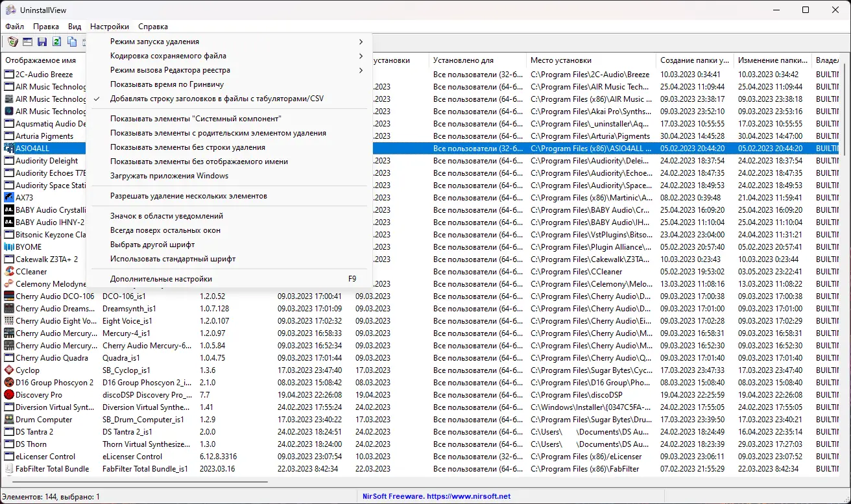Viewport: 851px width, 504px height.
Task: Click the Save floppy-disk toolbar icon
Action: (x=42, y=42)
